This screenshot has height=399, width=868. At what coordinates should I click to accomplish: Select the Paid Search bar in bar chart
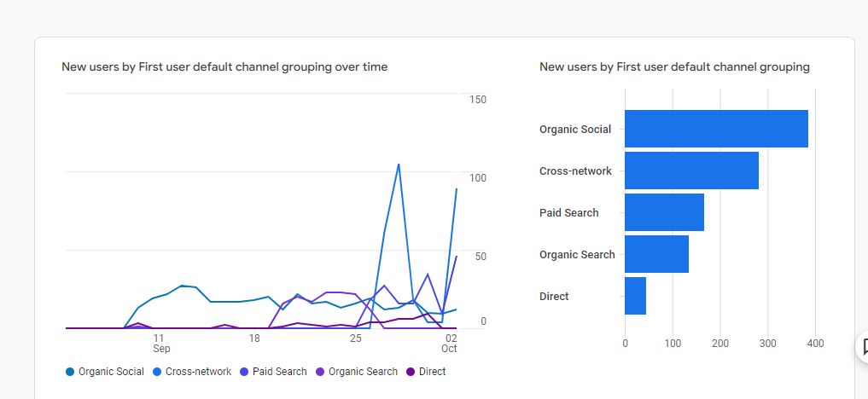(x=664, y=212)
